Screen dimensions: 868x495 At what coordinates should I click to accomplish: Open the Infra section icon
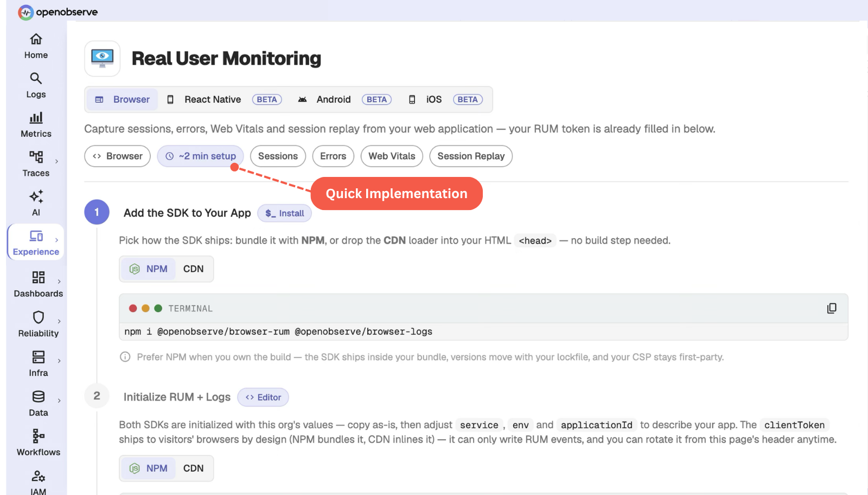pos(38,357)
